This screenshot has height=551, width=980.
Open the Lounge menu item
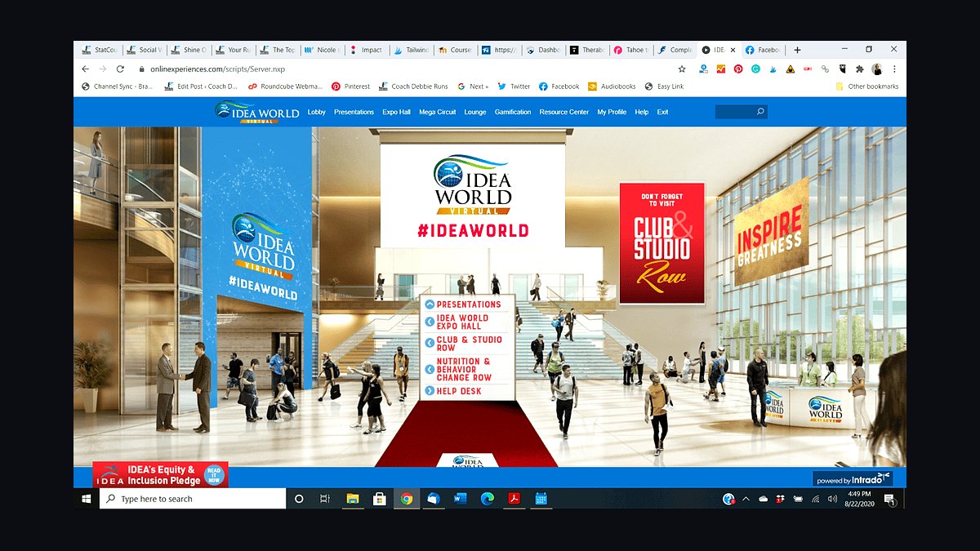pyautogui.click(x=474, y=112)
